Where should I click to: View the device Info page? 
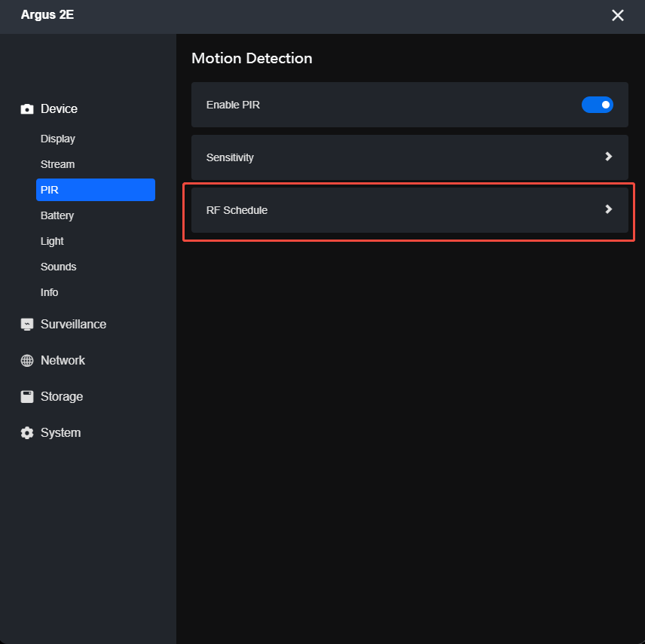[x=50, y=292]
